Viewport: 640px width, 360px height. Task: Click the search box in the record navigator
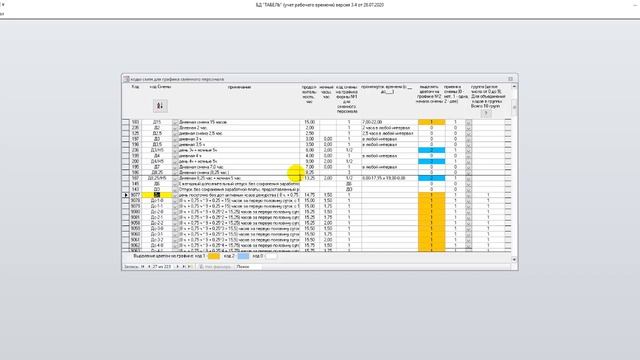coord(248,267)
